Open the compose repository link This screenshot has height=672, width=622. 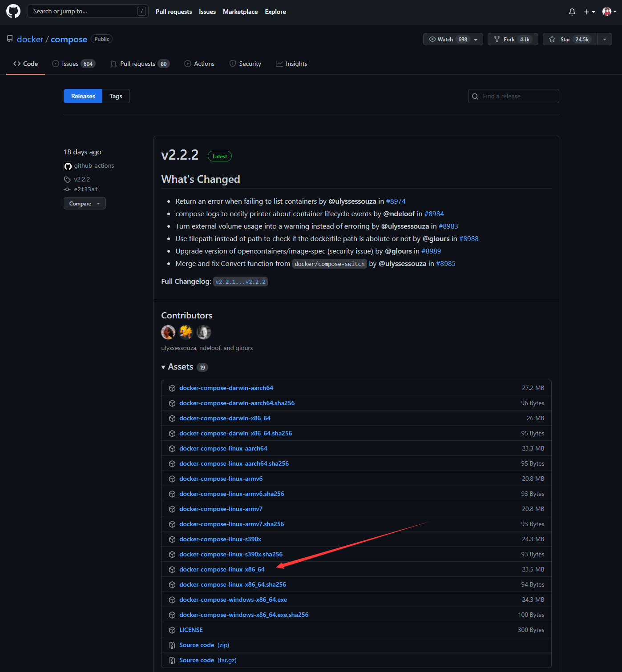69,39
